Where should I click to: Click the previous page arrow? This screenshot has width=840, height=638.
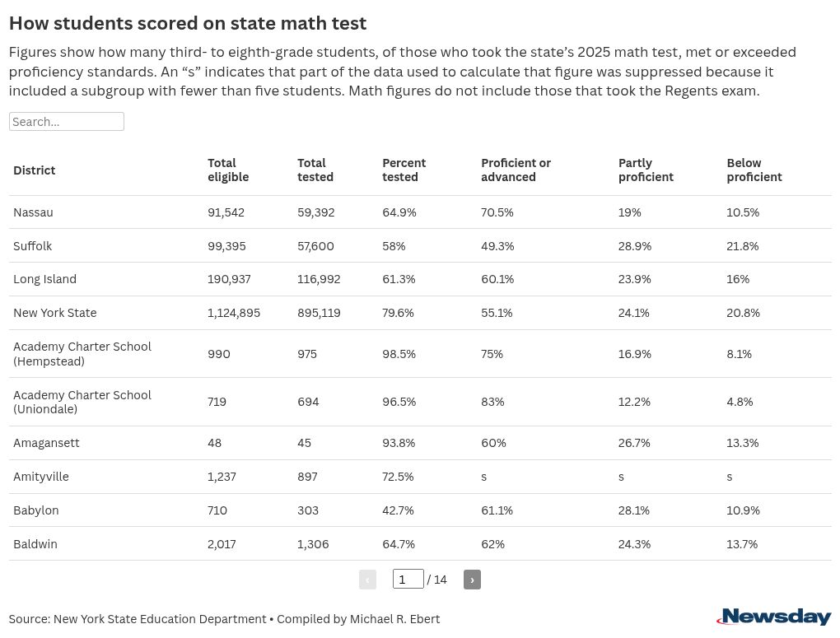pos(367,580)
